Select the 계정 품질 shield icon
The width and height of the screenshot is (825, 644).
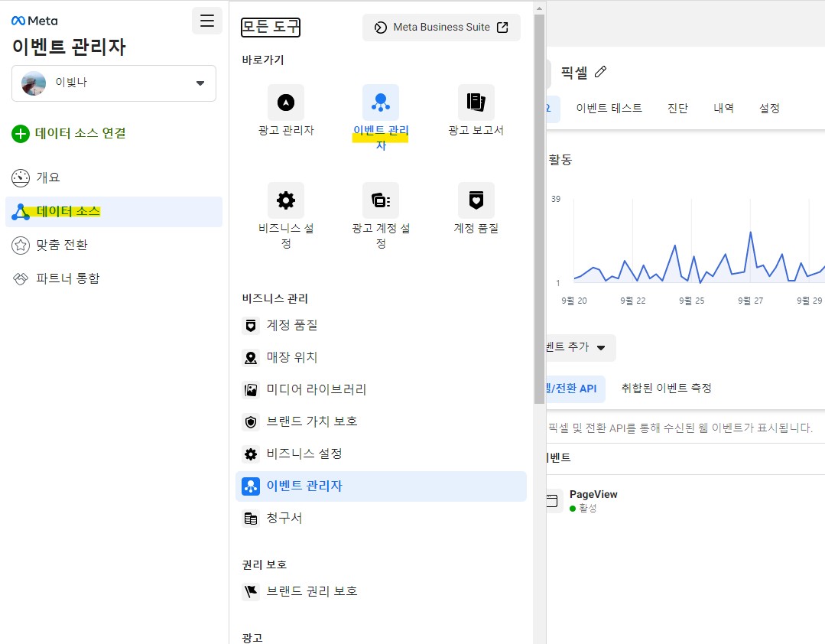click(x=475, y=200)
